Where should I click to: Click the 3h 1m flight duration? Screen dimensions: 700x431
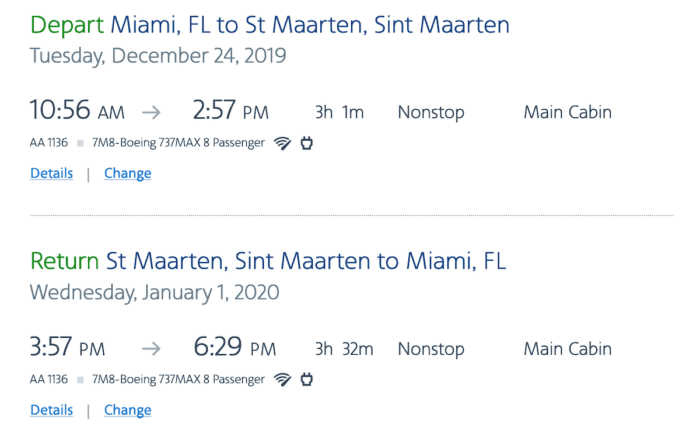point(339,112)
